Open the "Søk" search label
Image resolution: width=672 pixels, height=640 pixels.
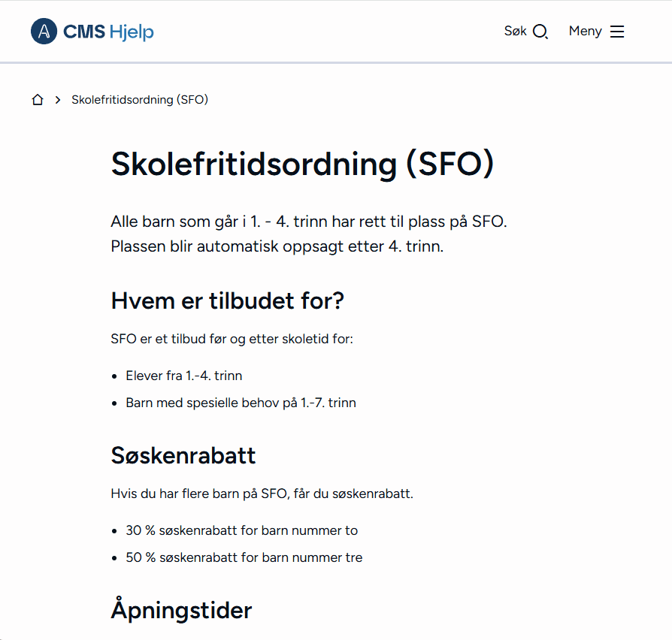tap(515, 32)
